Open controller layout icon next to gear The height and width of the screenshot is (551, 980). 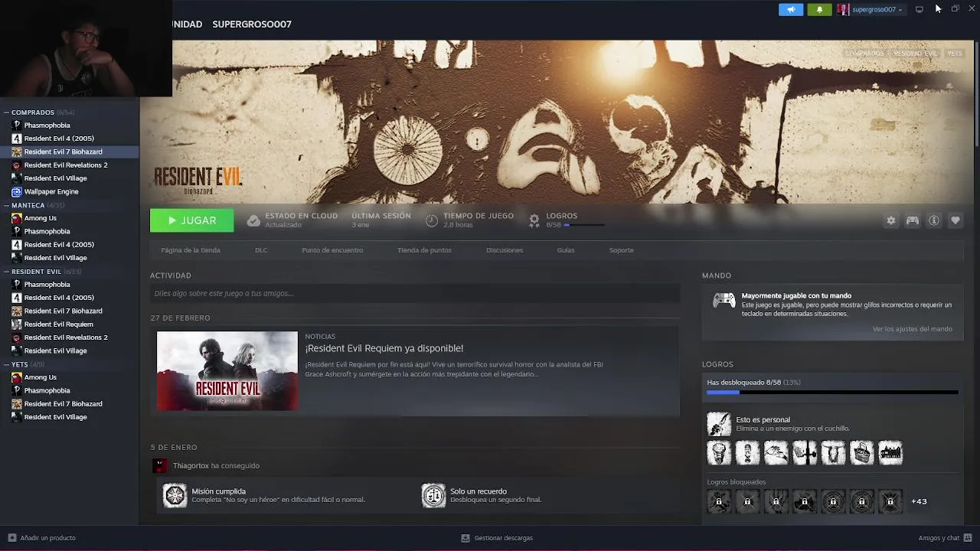coord(913,220)
